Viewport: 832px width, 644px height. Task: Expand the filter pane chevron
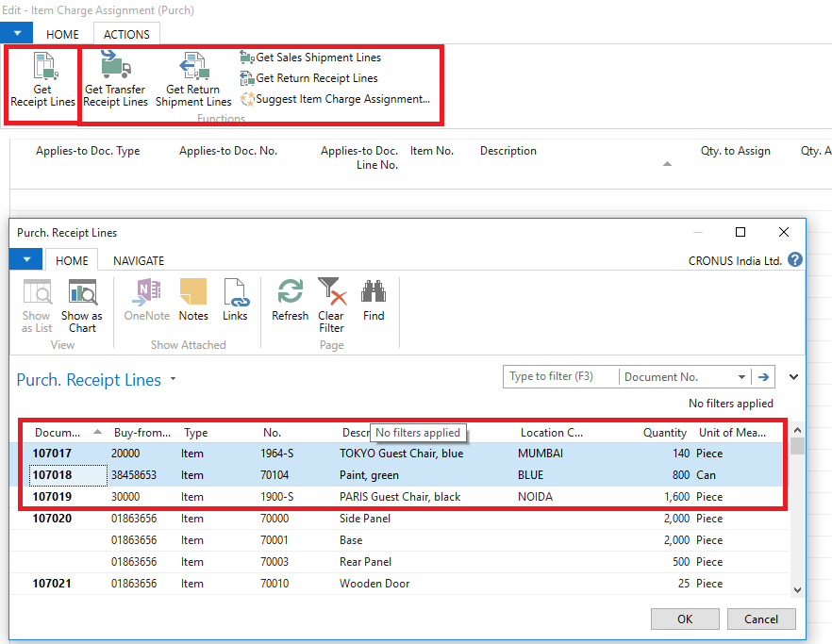(x=794, y=377)
